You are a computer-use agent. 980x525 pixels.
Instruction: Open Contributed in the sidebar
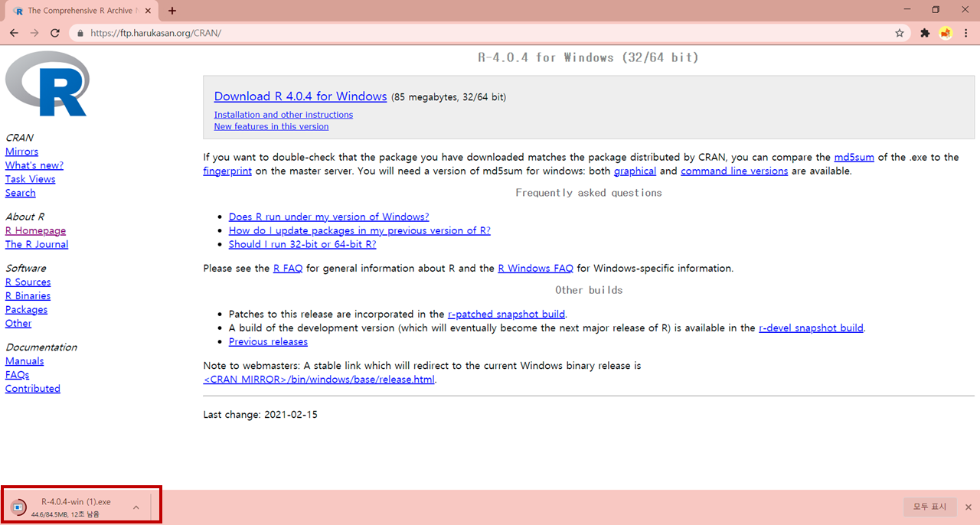33,388
